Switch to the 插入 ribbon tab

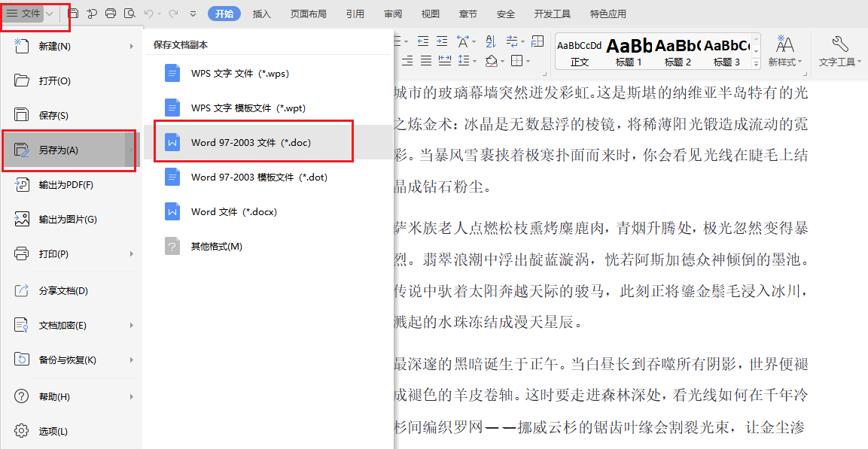coord(261,13)
